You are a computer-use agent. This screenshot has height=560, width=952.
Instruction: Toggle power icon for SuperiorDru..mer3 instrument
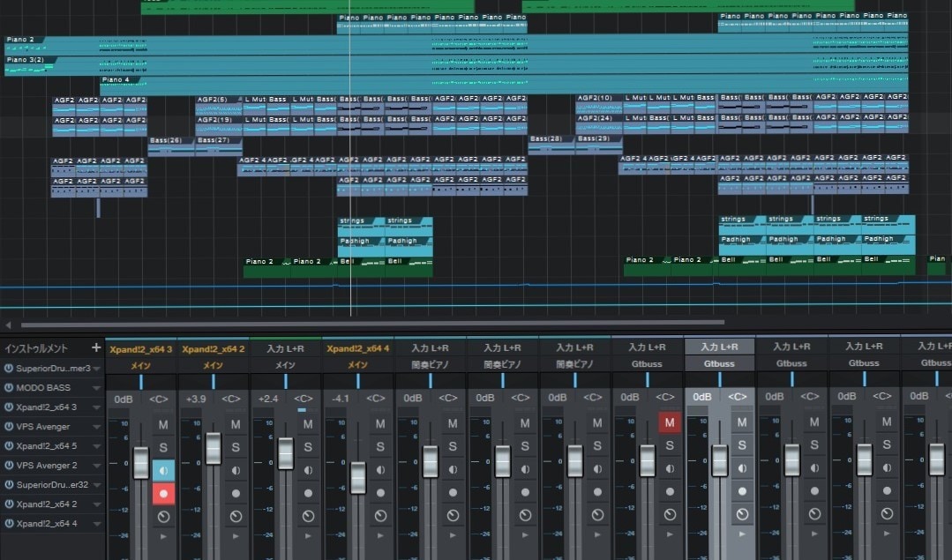9,369
